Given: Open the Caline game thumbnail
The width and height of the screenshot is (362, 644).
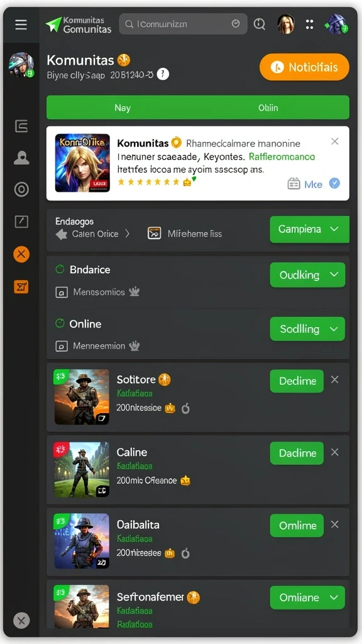Looking at the screenshot, I should (82, 469).
